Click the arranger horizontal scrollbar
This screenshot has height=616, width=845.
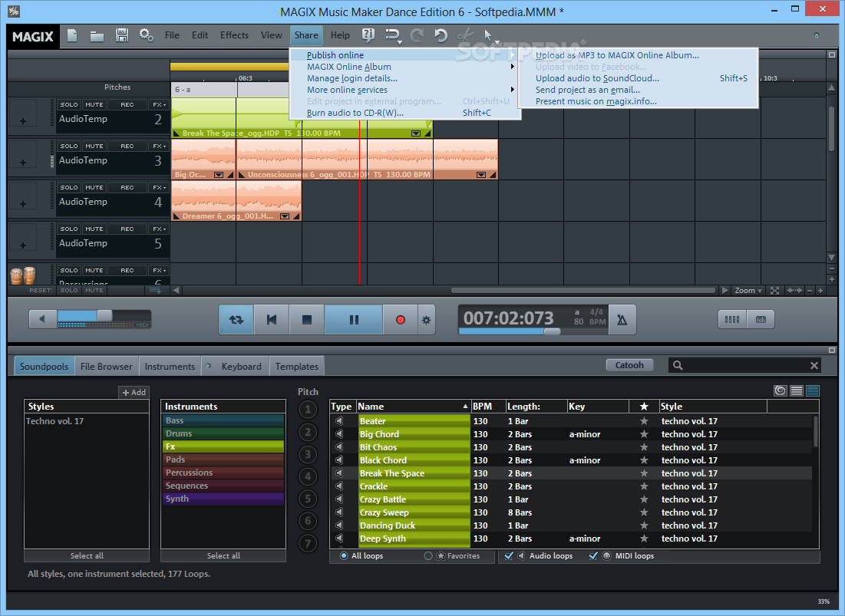pyautogui.click(x=583, y=291)
